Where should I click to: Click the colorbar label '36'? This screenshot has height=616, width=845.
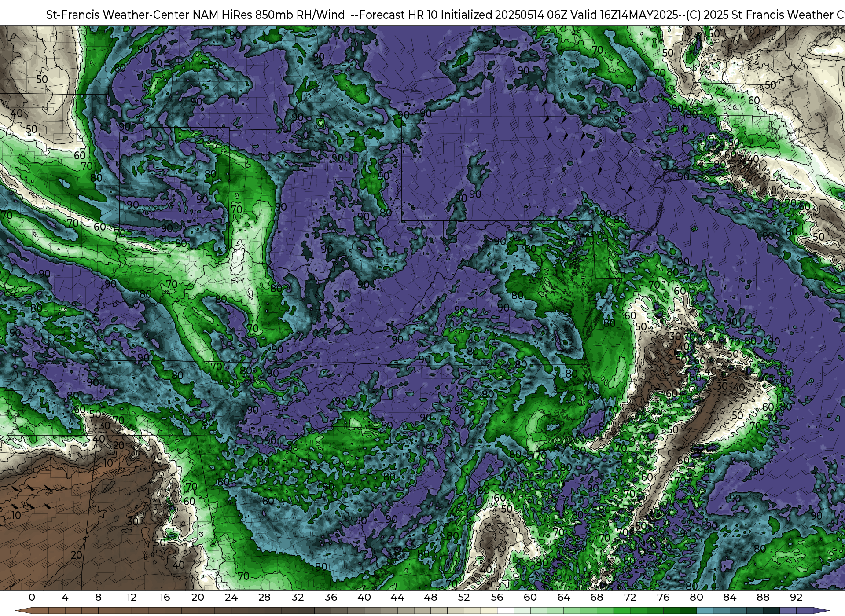[x=331, y=597]
